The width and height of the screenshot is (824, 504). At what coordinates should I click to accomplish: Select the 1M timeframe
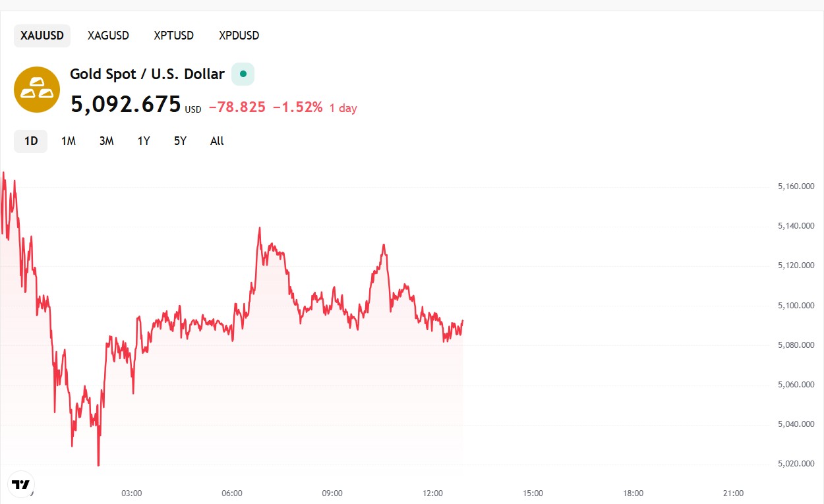pyautogui.click(x=69, y=141)
